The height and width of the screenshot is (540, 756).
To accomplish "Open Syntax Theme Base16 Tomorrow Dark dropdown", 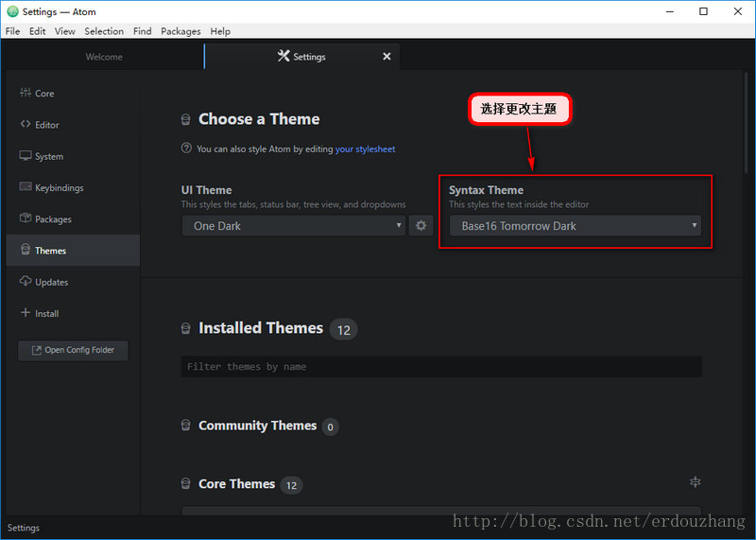I will click(x=575, y=225).
